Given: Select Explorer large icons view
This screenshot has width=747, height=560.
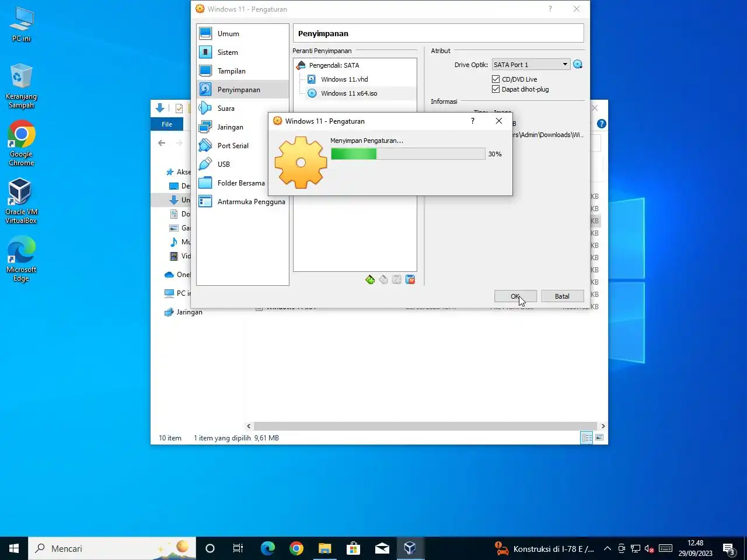Looking at the screenshot, I should point(599,437).
